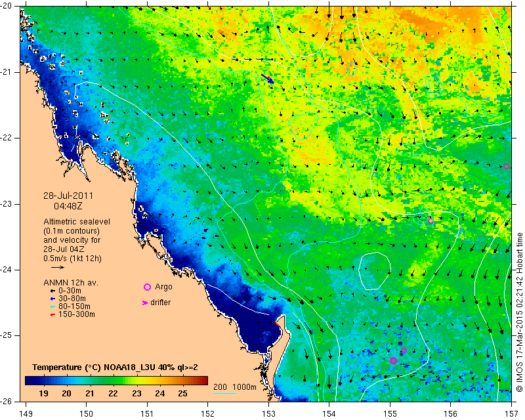
Task: Click the longitude axis label 150
Action: pos(87,414)
